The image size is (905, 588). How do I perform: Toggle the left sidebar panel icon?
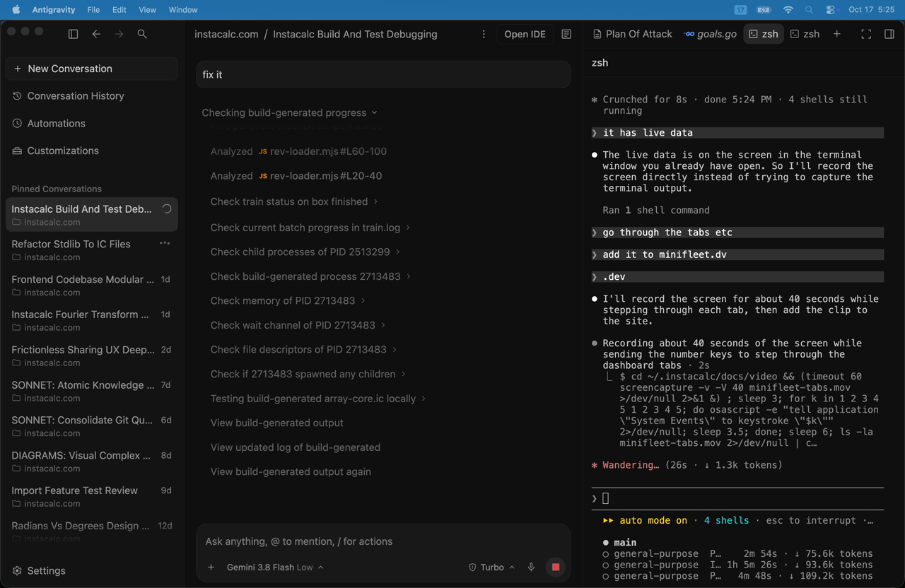click(73, 34)
